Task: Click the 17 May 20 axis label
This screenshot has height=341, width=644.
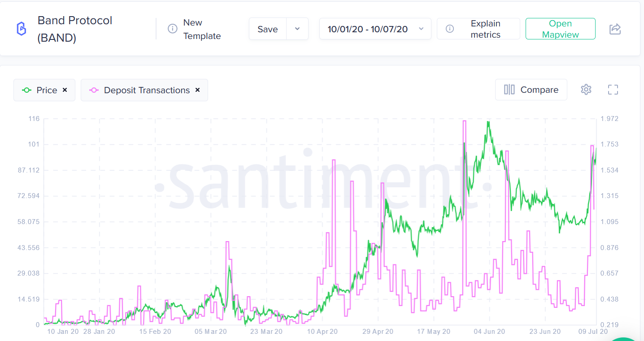Action: (x=434, y=332)
